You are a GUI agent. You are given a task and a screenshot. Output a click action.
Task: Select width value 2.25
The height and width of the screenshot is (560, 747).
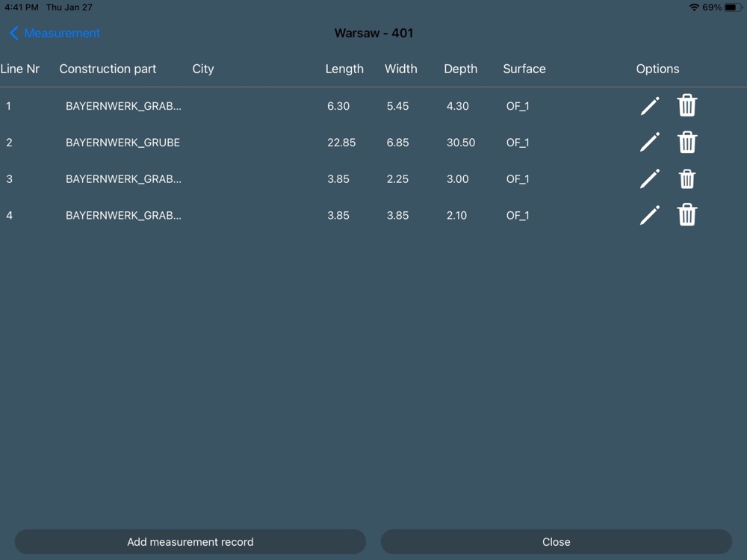398,179
